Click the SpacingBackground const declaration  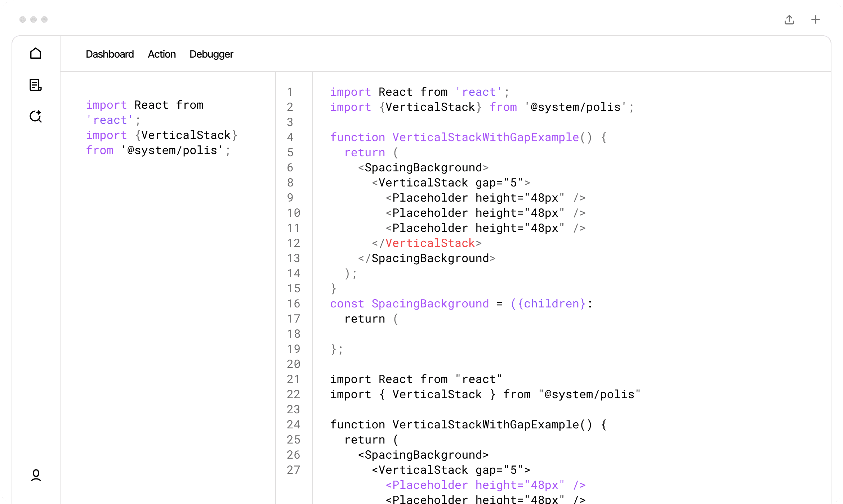[x=430, y=303]
